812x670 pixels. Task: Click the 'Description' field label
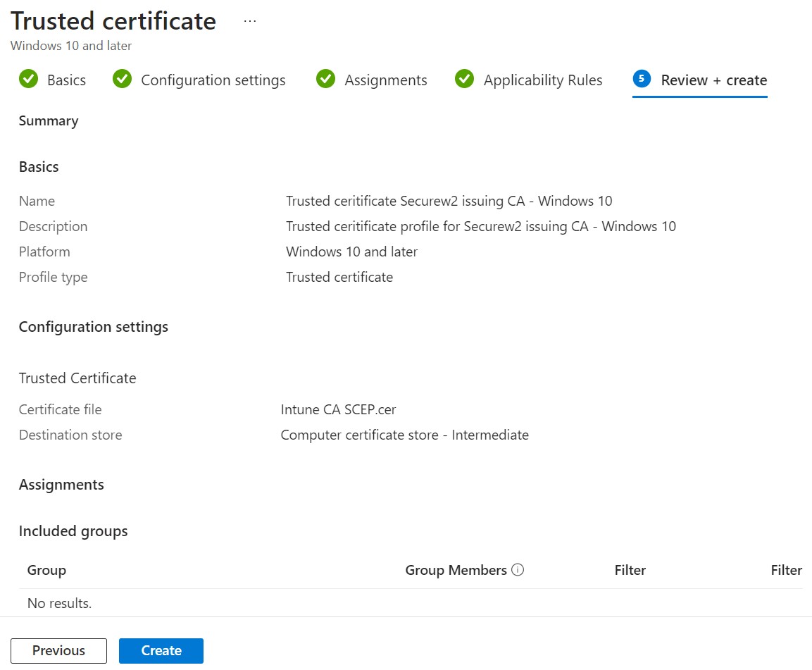coord(53,226)
